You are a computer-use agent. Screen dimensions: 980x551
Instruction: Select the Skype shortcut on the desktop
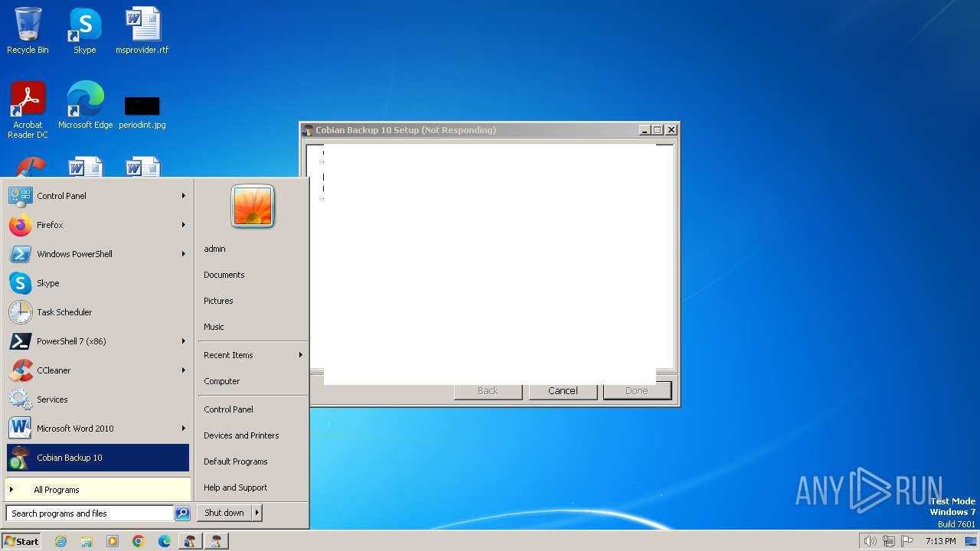[x=85, y=31]
